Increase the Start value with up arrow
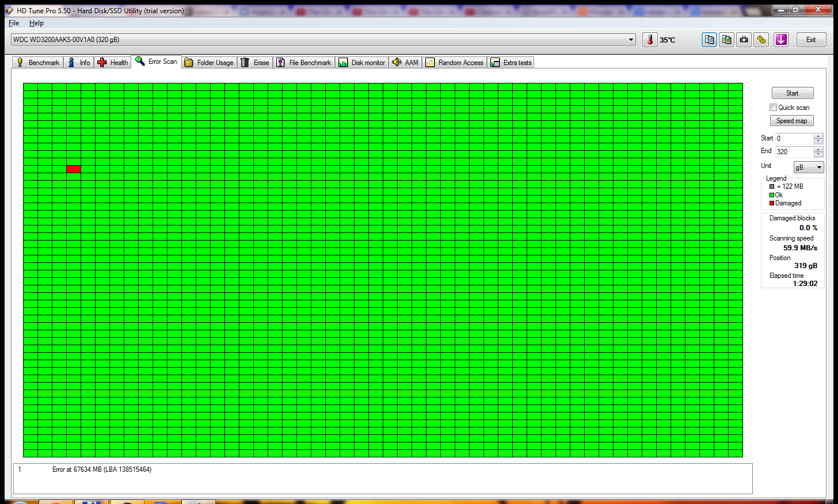Viewport: 838px width, 504px height. coord(818,136)
